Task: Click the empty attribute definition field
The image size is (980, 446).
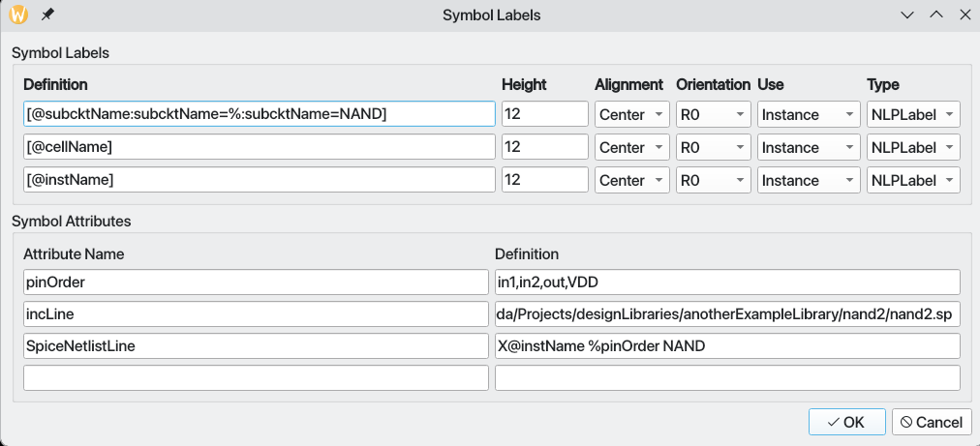Action: 726,378
